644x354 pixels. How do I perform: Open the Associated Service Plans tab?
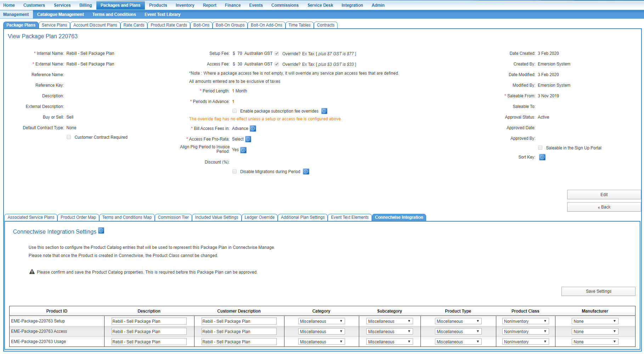pos(31,217)
